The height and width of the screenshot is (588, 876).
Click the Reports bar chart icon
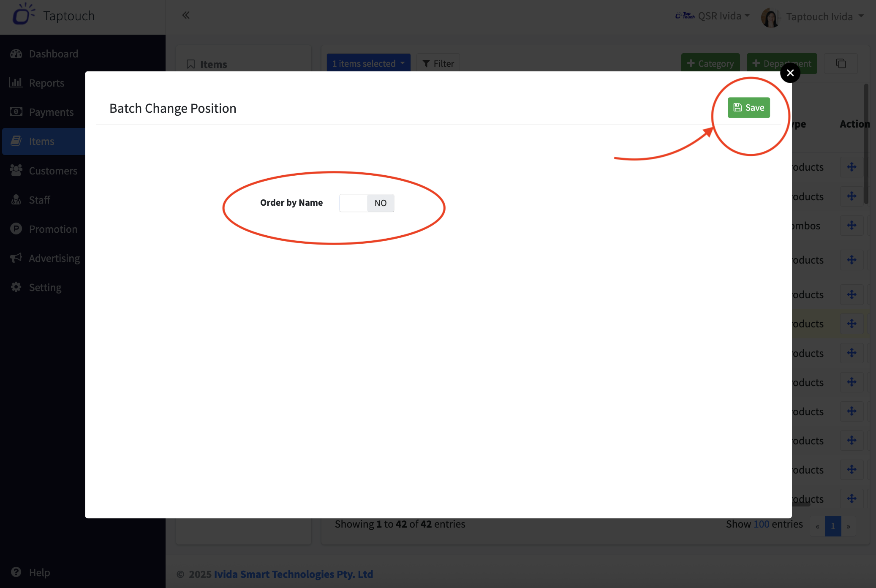(x=16, y=83)
